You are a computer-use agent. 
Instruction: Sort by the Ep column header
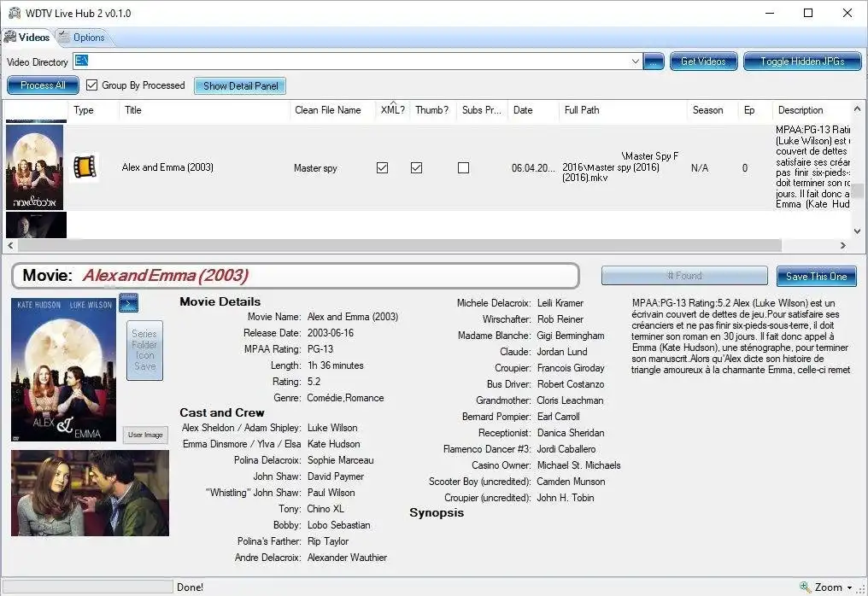coord(755,110)
